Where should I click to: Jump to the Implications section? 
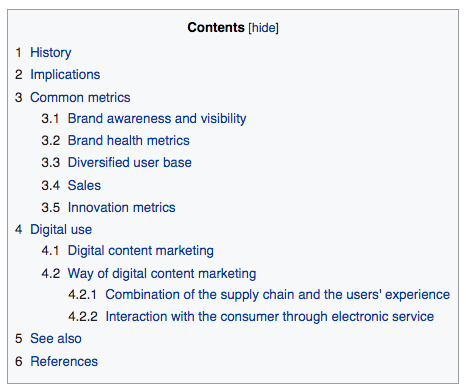(65, 75)
